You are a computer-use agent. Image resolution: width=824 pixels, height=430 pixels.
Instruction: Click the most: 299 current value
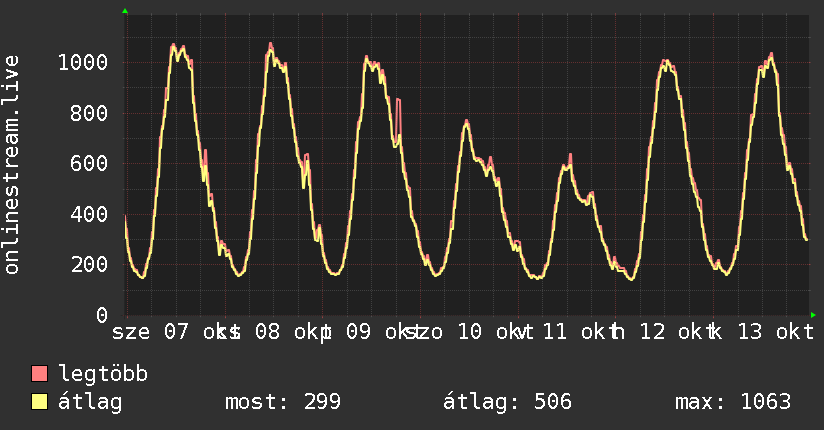pos(283,402)
